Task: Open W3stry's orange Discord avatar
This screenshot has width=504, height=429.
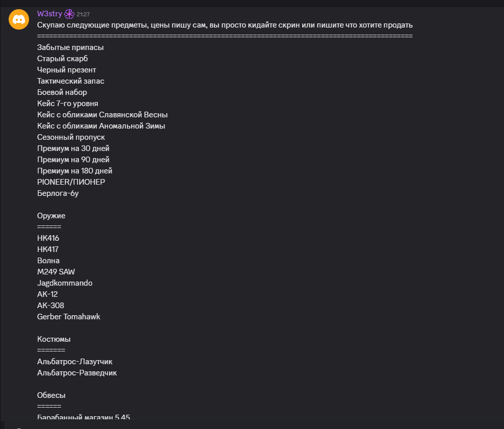Action: point(19,19)
